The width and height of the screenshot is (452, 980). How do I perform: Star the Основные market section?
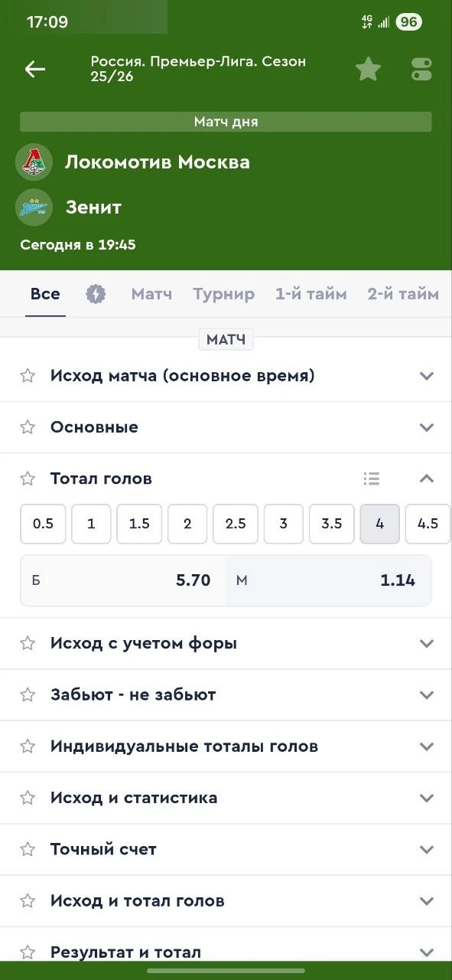tap(28, 426)
